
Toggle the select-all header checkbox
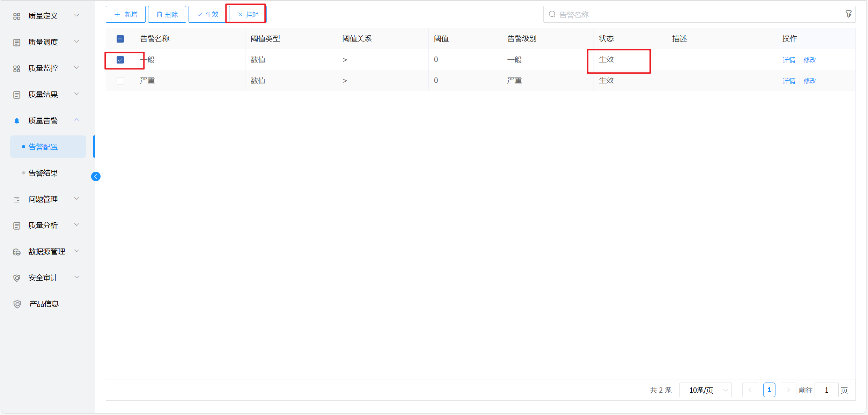[x=120, y=39]
